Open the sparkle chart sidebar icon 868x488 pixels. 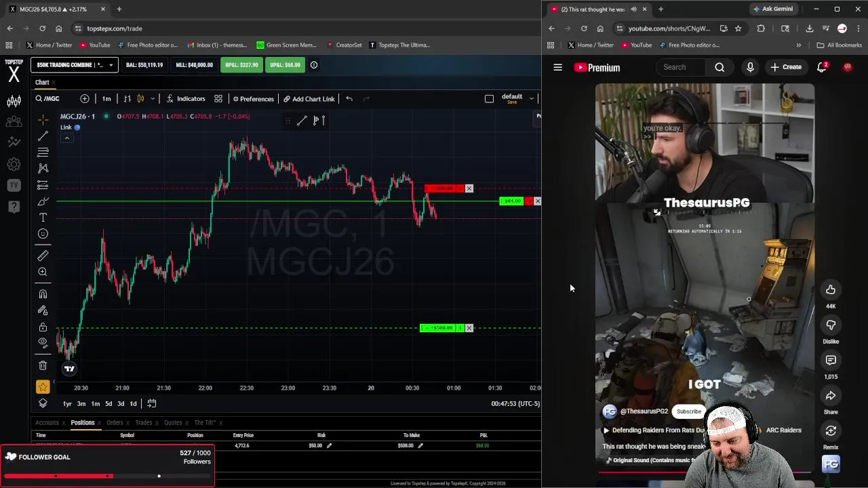click(14, 142)
